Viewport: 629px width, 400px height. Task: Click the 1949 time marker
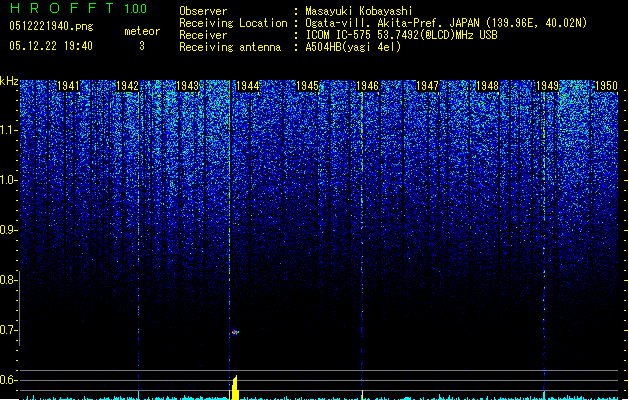[548, 86]
